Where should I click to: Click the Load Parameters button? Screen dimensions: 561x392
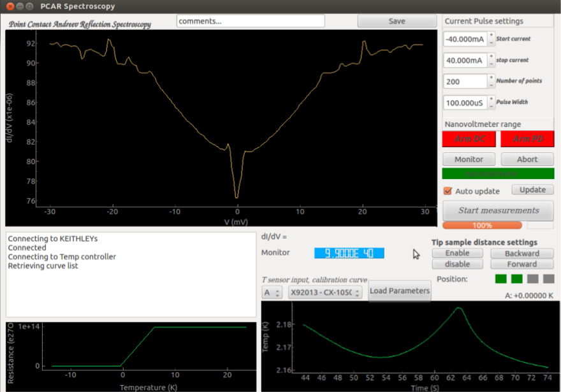pyautogui.click(x=400, y=291)
